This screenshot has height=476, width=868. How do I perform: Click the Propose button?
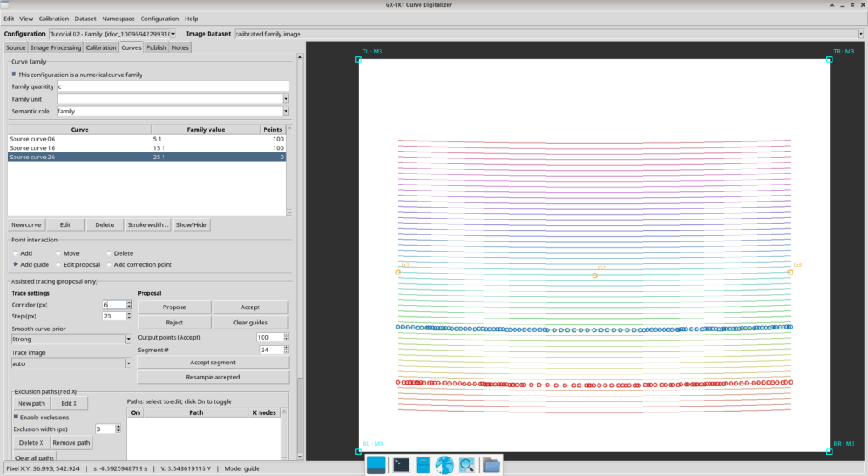tap(175, 307)
